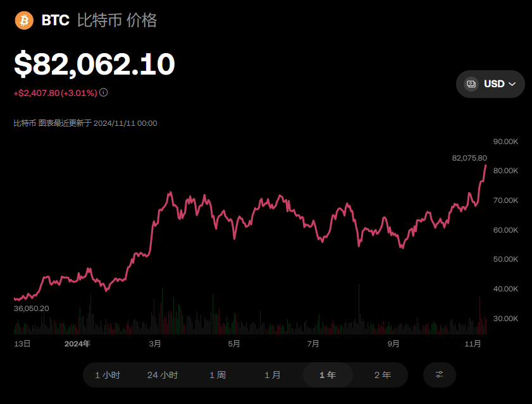Expand the USD currency dropdown chevron
This screenshot has width=532, height=404.
(x=512, y=84)
